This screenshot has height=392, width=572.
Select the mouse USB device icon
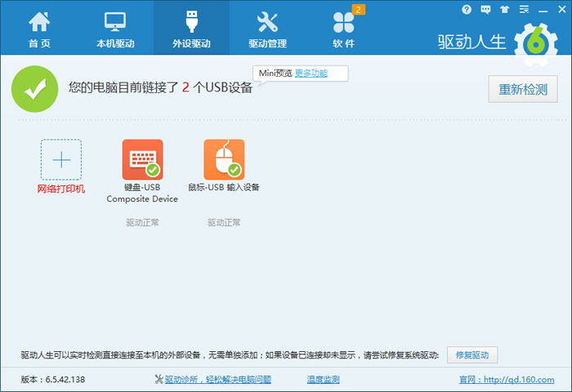click(x=224, y=159)
